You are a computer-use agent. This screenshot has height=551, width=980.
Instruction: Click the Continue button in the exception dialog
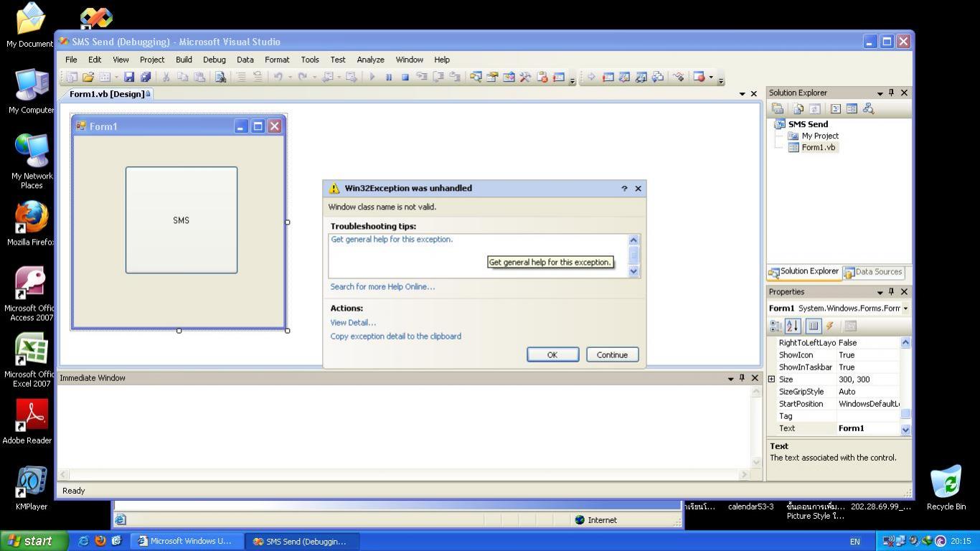611,354
